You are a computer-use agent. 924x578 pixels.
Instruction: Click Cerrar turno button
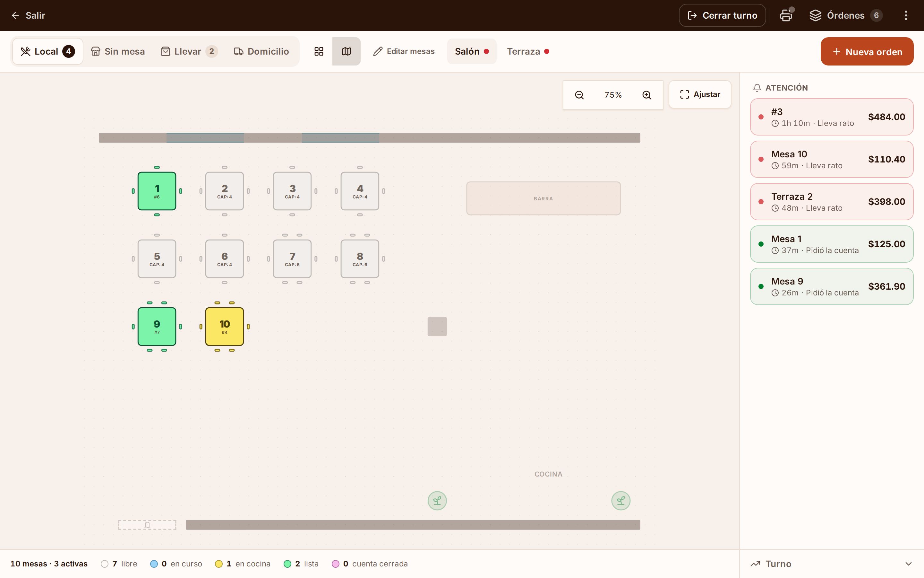coord(722,15)
